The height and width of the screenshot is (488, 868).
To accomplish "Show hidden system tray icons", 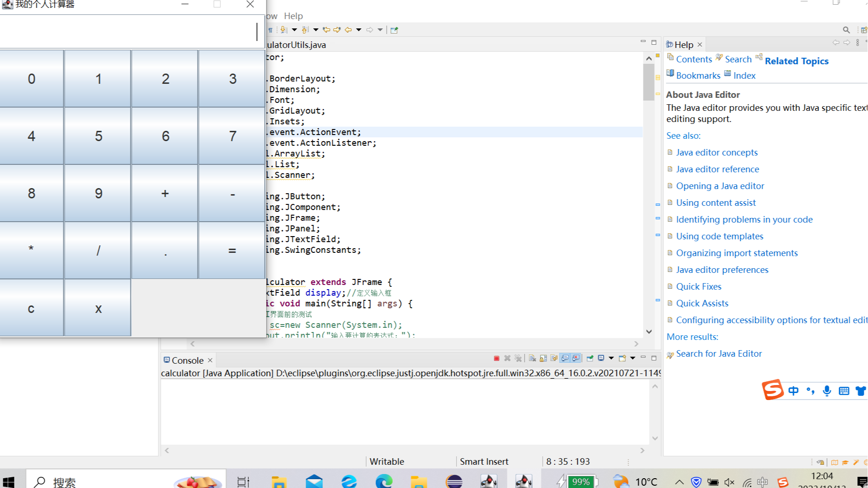I will [679, 482].
